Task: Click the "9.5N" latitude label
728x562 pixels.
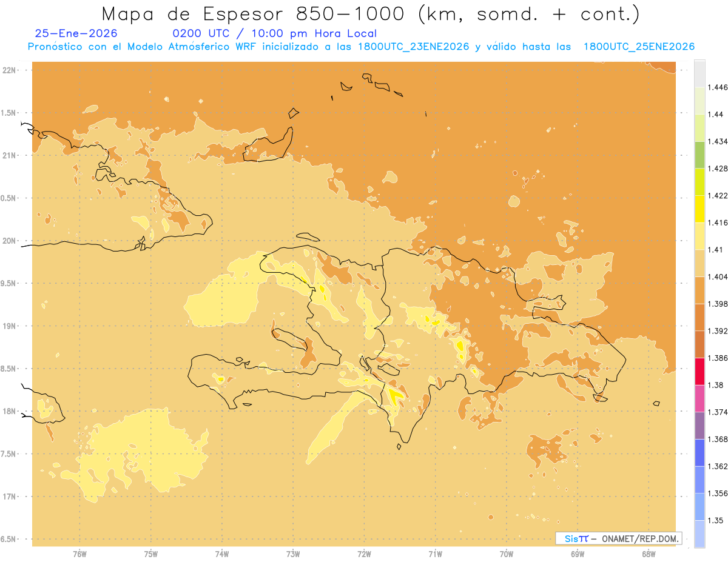Action: (x=8, y=284)
